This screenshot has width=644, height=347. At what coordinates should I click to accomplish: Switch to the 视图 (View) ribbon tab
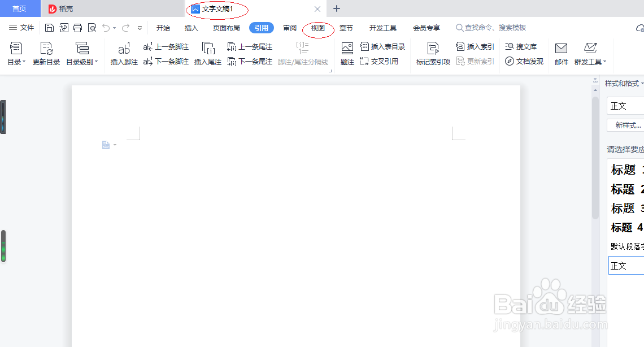(318, 27)
